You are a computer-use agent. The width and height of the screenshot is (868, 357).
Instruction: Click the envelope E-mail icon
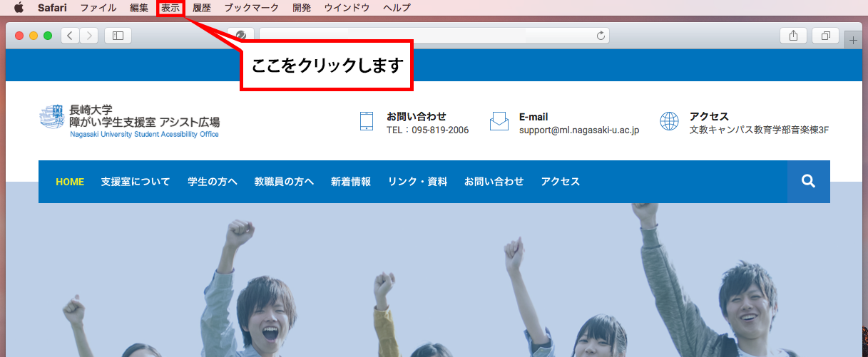click(x=499, y=121)
